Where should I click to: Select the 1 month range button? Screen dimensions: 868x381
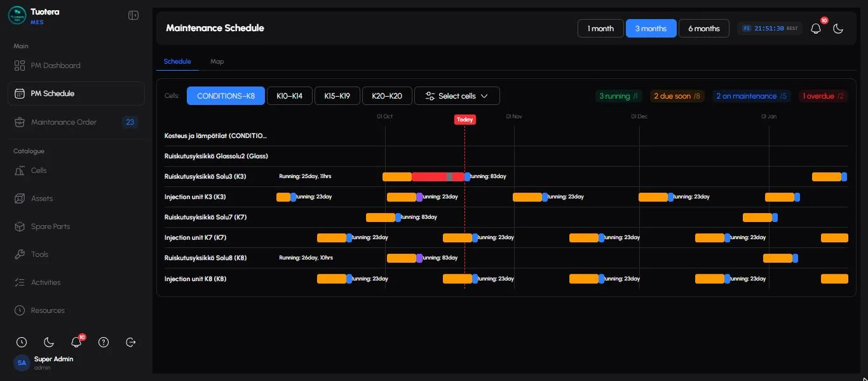tap(600, 29)
